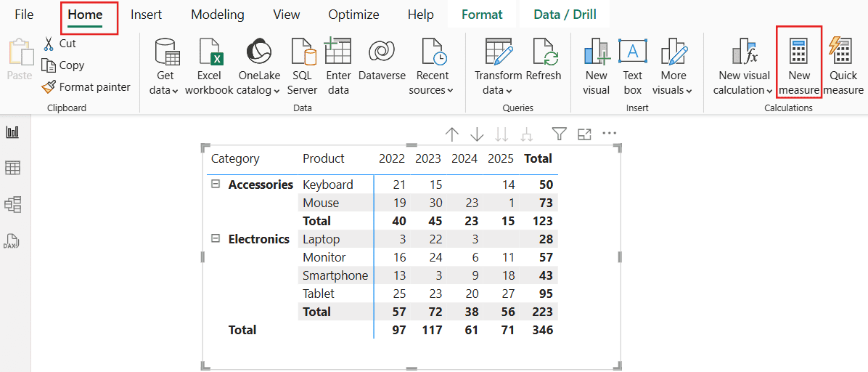The image size is (868, 372).
Task: Select the Tablet product row
Action: tap(319, 294)
